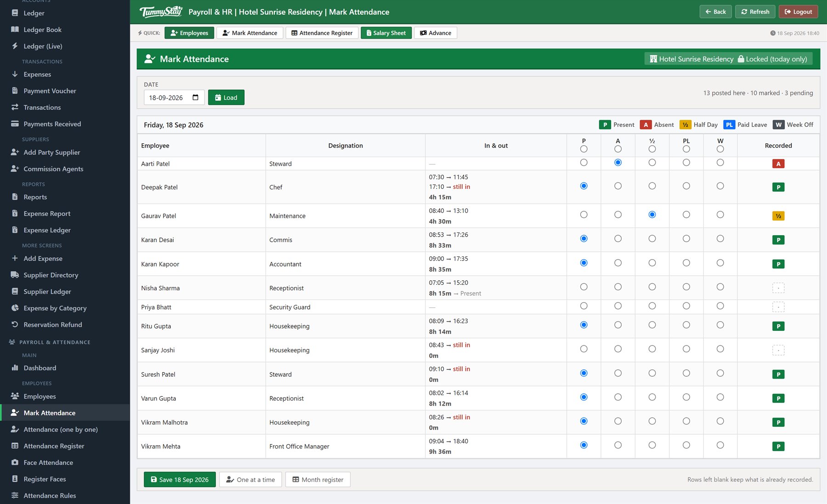Click the Register Faces icon
The image size is (827, 504).
pyautogui.click(x=15, y=479)
